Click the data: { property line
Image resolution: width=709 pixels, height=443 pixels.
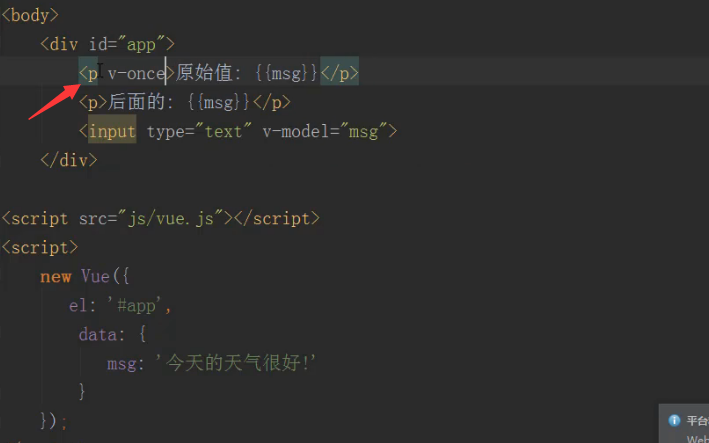(x=112, y=334)
